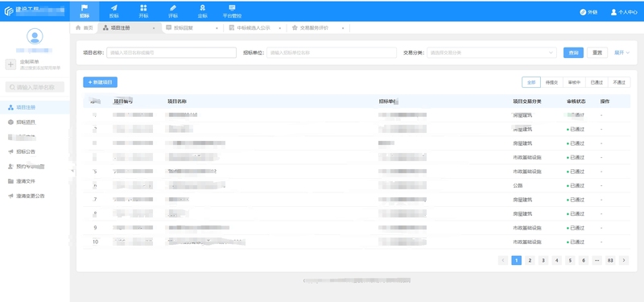644x302 pixels.
Task: Expand more filters with 展开
Action: [x=621, y=52]
